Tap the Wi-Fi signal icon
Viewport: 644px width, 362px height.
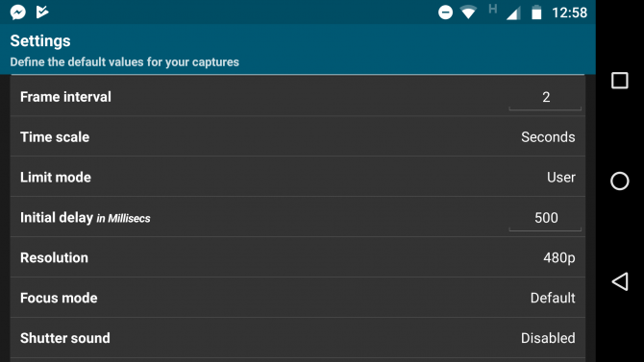pos(468,12)
